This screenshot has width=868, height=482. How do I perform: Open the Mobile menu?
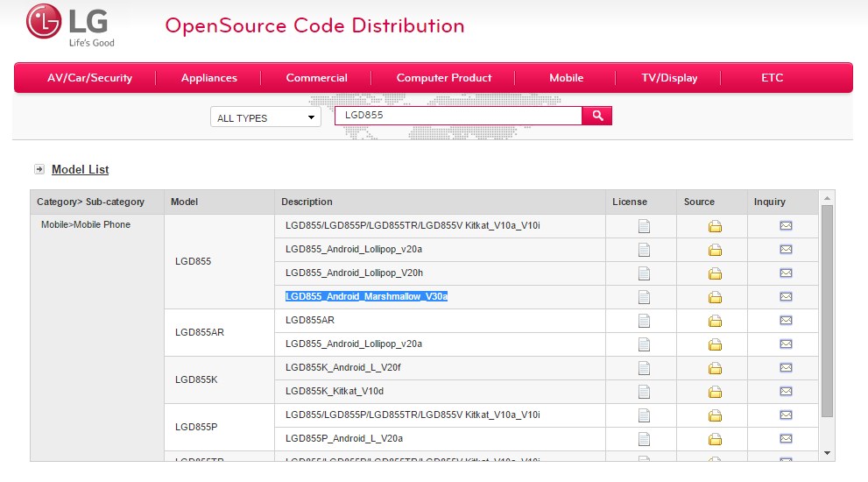click(x=567, y=78)
